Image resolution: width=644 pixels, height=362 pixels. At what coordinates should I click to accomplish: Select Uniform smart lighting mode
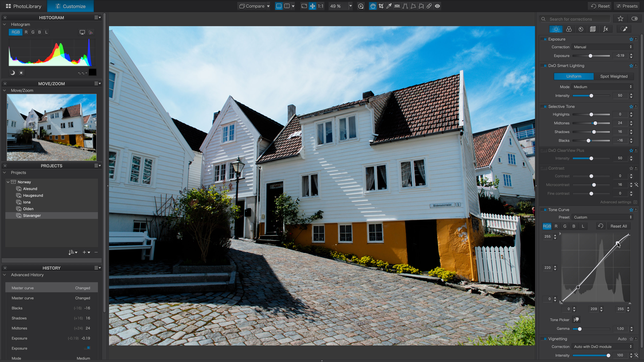574,76
